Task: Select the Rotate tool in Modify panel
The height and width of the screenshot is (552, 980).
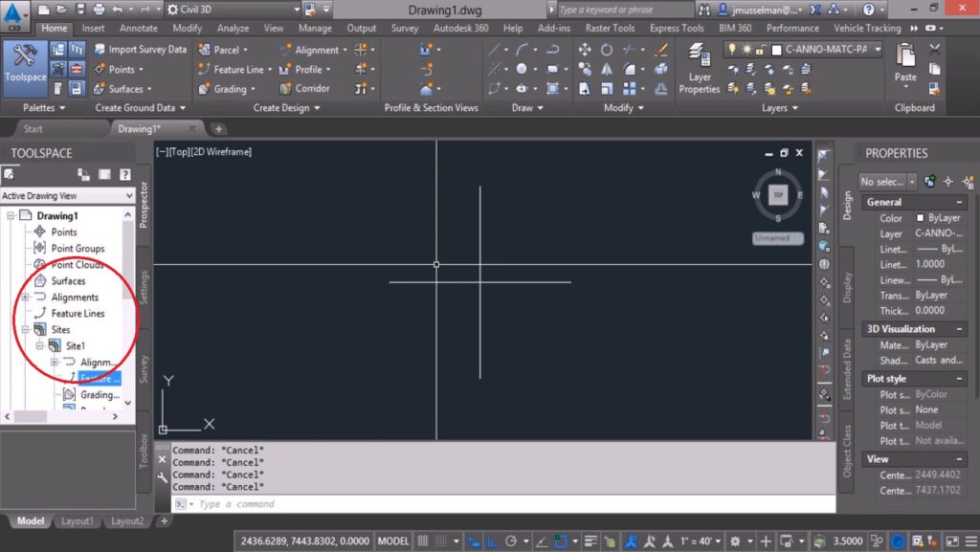Action: (607, 50)
